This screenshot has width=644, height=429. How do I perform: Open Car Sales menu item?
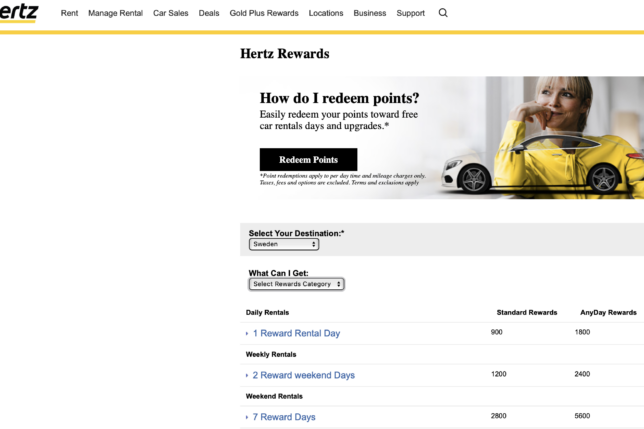click(170, 13)
